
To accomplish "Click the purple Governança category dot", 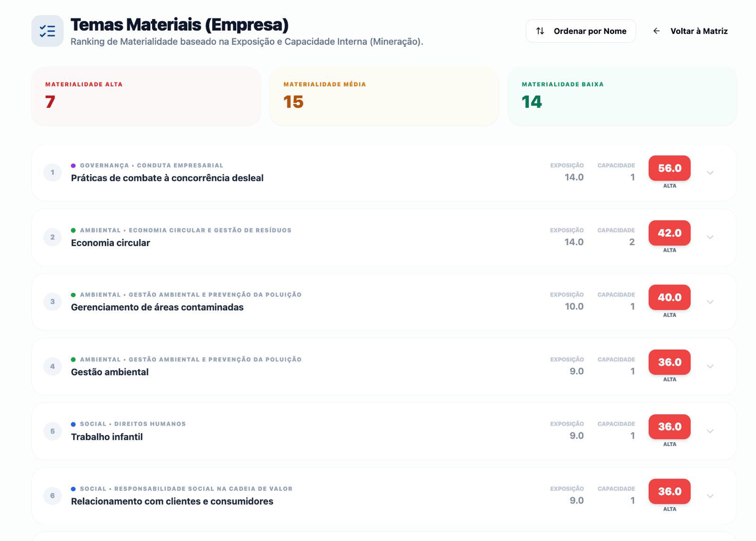I will pyautogui.click(x=73, y=166).
